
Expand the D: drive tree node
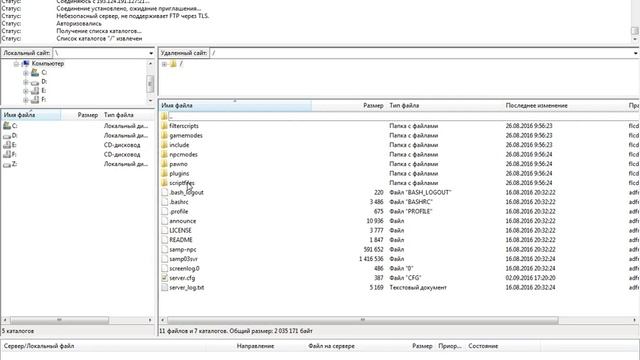point(26,82)
